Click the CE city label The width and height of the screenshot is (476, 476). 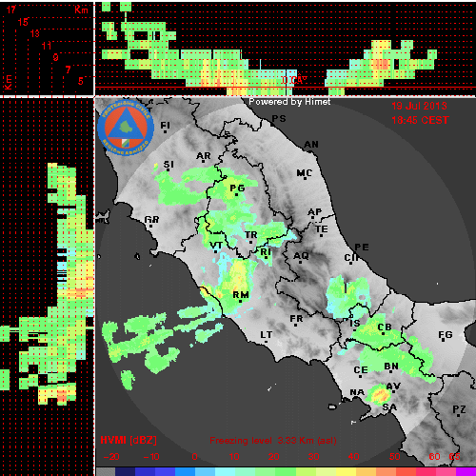click(x=361, y=370)
